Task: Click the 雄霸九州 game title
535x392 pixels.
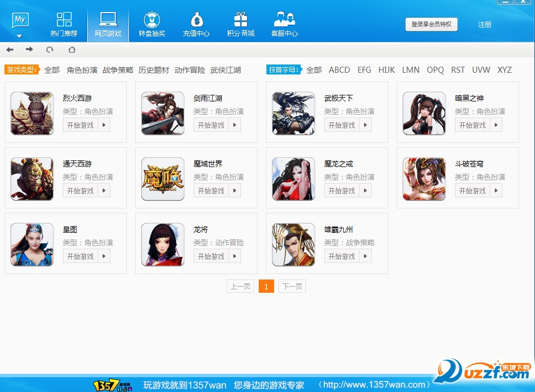Action: [339, 229]
